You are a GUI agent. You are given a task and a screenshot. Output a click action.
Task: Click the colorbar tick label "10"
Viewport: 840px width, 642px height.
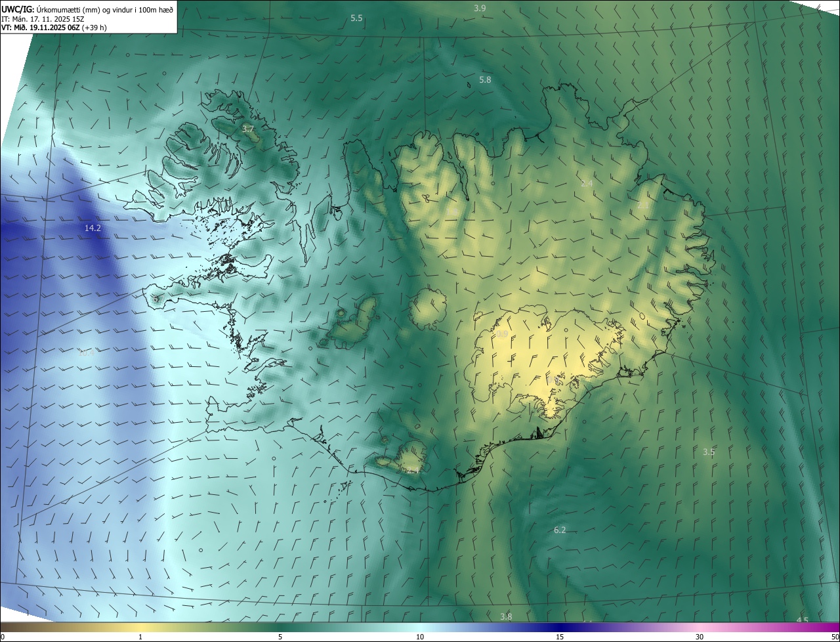pos(420,637)
